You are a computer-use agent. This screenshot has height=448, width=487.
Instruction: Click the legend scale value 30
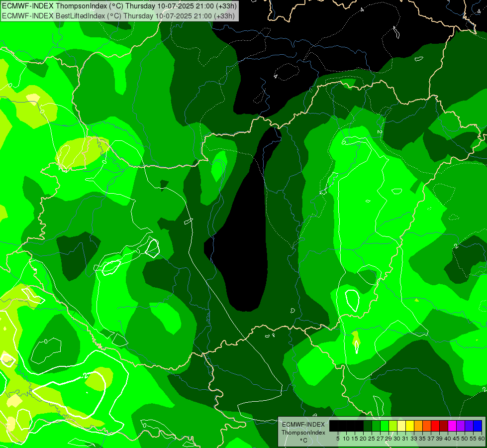[396, 439]
